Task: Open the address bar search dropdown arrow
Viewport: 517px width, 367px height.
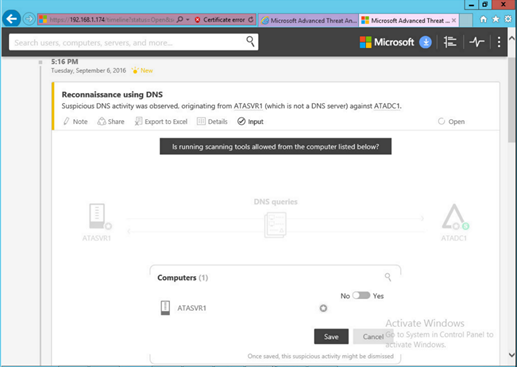Action: (x=188, y=20)
